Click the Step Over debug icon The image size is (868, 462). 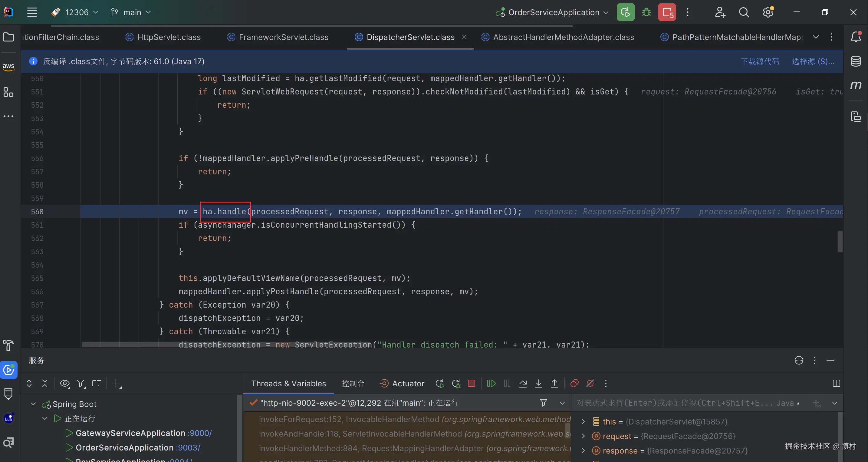(x=523, y=384)
